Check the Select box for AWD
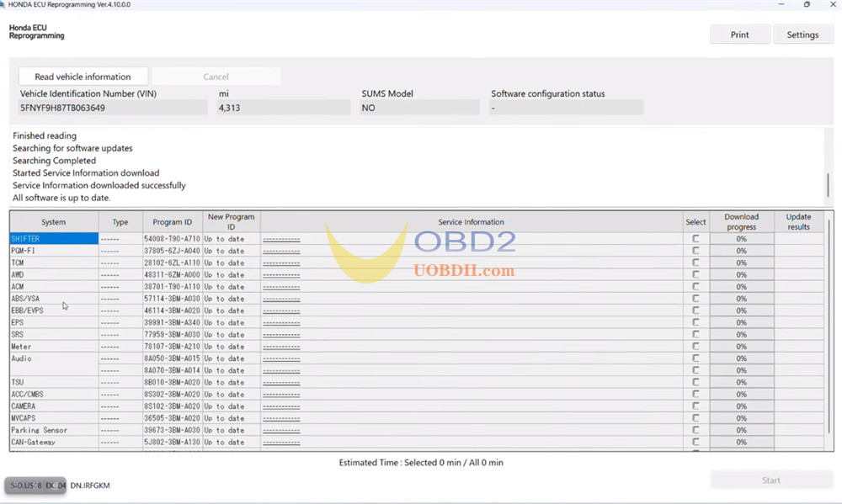 point(695,274)
